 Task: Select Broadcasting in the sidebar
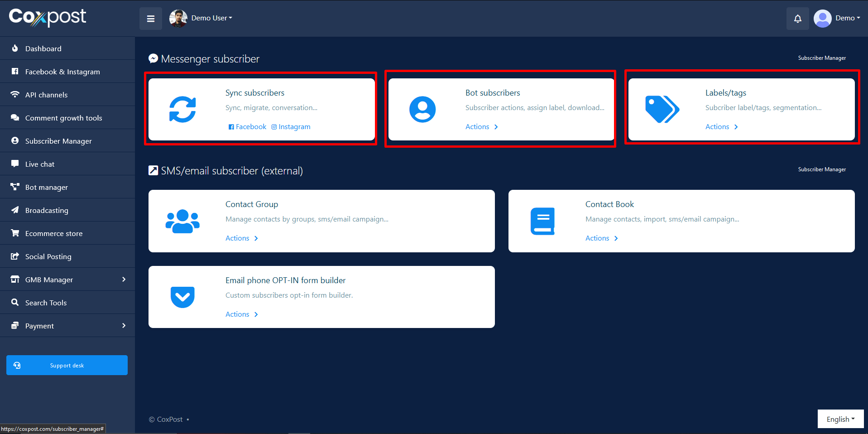pos(47,210)
